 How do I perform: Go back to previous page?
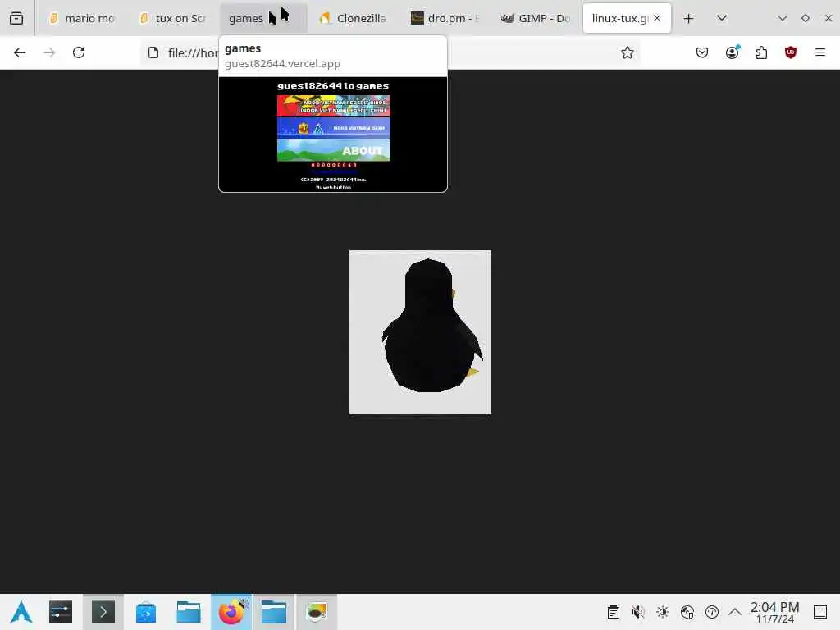20,52
